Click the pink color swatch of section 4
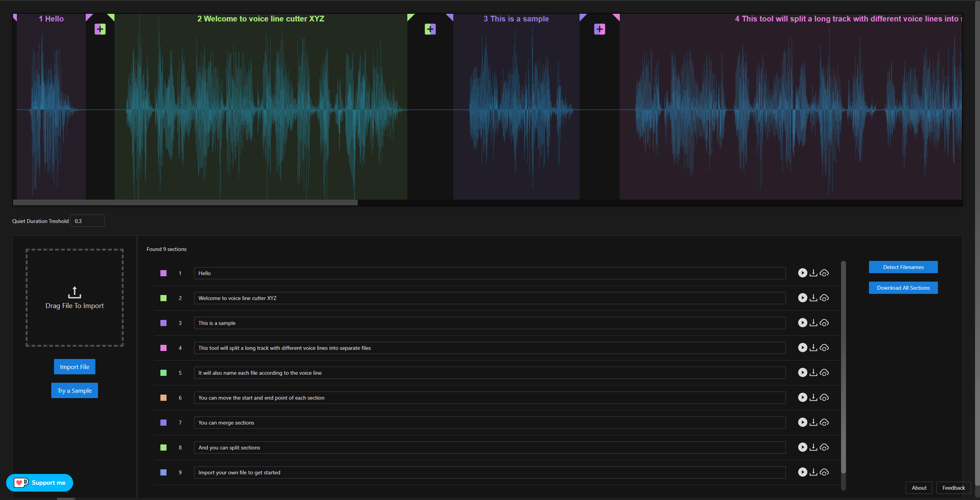 point(163,348)
